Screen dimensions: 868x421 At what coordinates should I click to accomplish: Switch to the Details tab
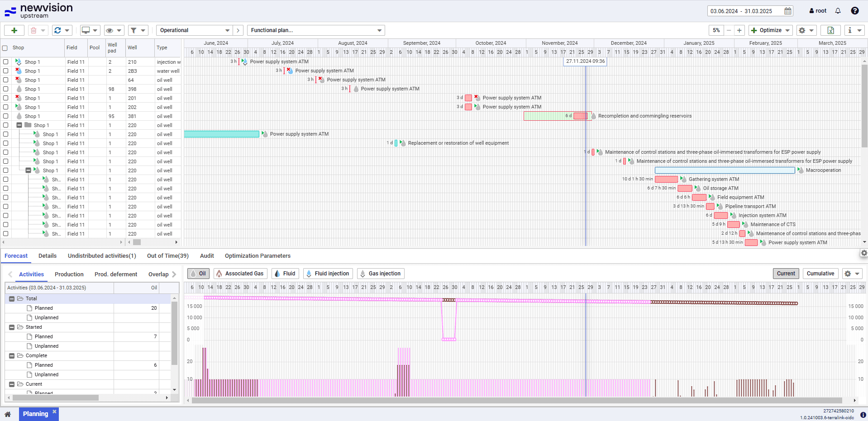tap(48, 256)
